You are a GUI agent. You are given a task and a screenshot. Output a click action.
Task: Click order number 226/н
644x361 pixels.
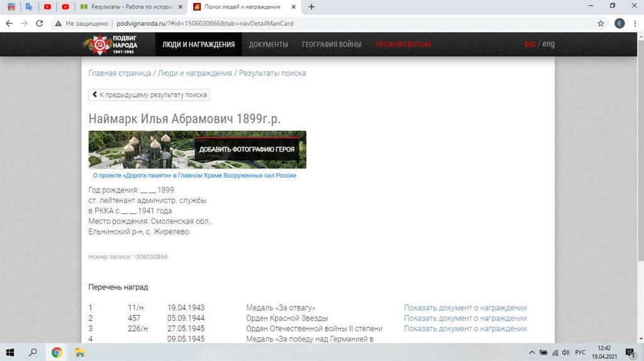[138, 328]
